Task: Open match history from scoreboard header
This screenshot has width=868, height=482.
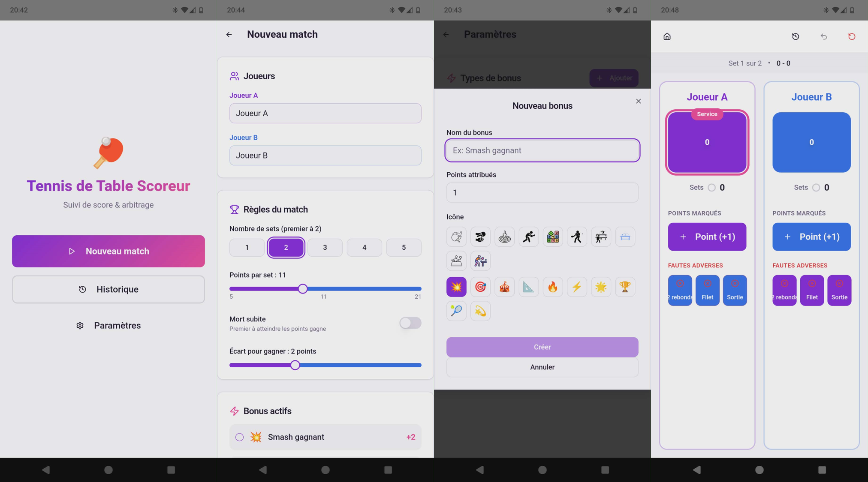Action: [x=796, y=36]
